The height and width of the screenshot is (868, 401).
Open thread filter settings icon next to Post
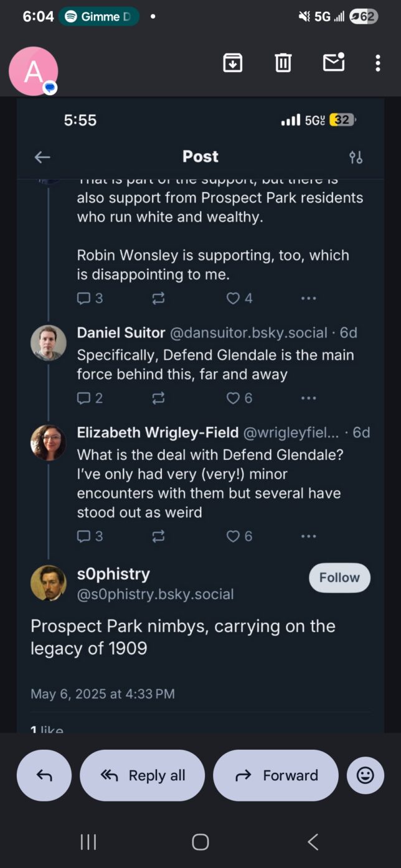[x=356, y=157]
